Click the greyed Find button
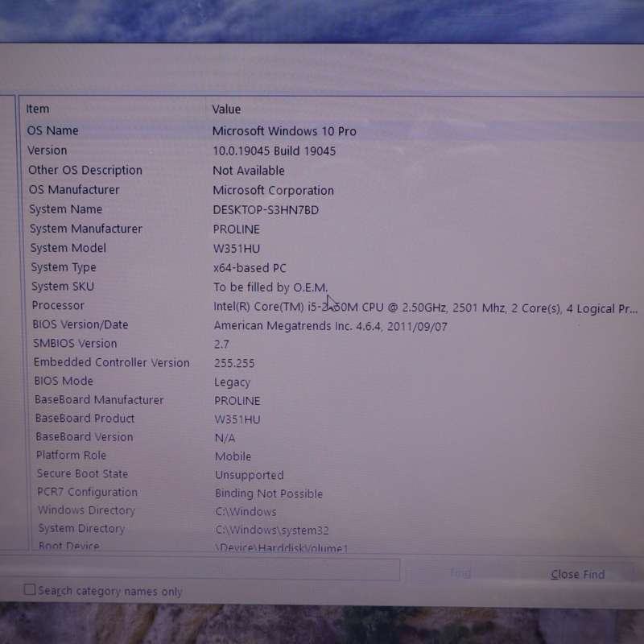 [x=460, y=572]
